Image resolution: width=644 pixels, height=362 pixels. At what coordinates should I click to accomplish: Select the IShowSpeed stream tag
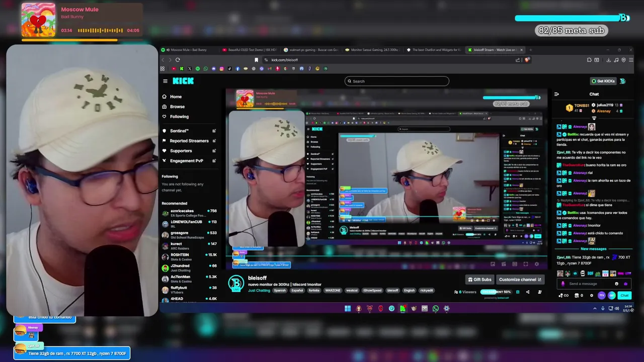point(372,290)
